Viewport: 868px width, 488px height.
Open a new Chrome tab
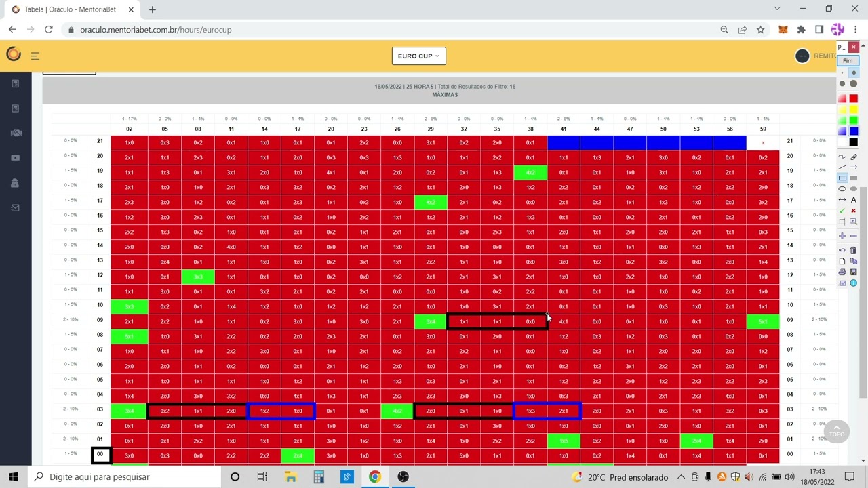point(153,9)
